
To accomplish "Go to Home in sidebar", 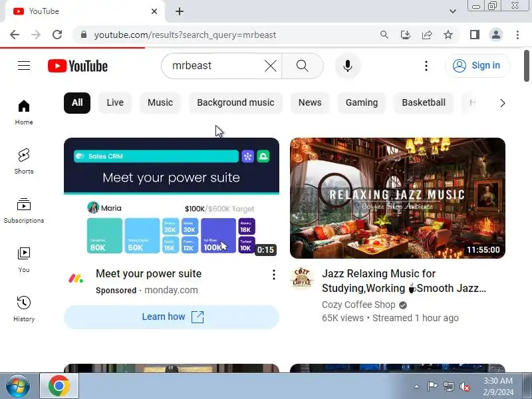I will coord(24,112).
